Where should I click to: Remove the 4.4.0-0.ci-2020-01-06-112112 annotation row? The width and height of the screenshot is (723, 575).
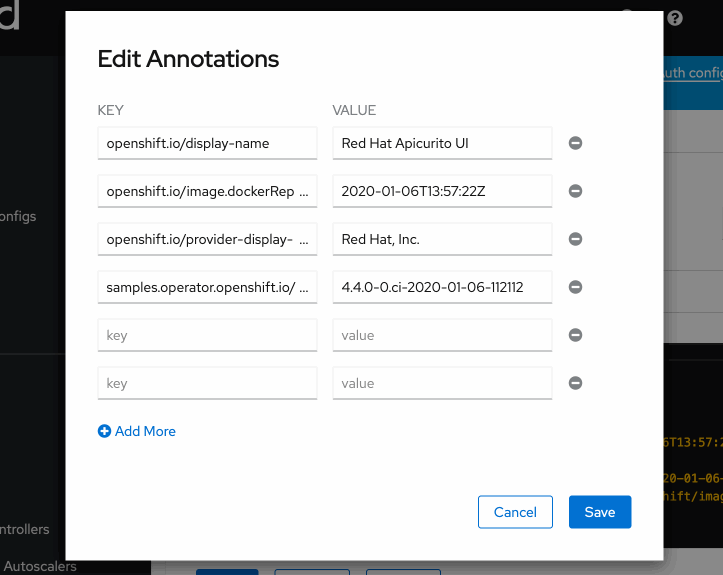tap(575, 287)
